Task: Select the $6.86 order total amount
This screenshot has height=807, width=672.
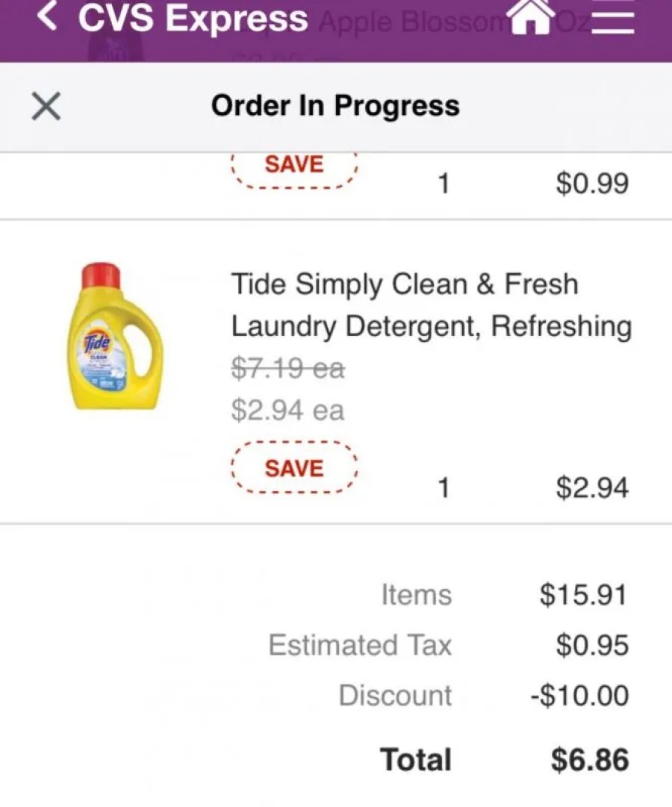Action: click(590, 760)
